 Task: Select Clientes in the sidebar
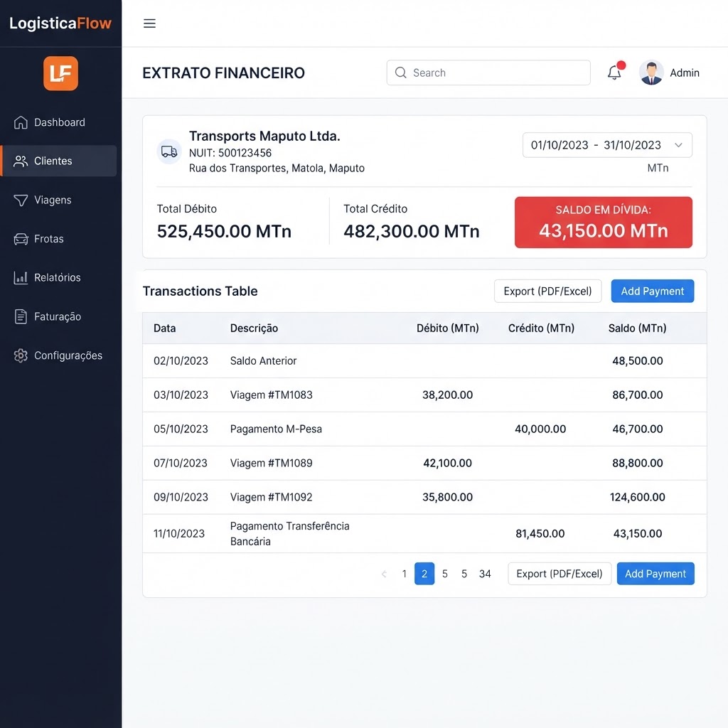click(x=59, y=161)
